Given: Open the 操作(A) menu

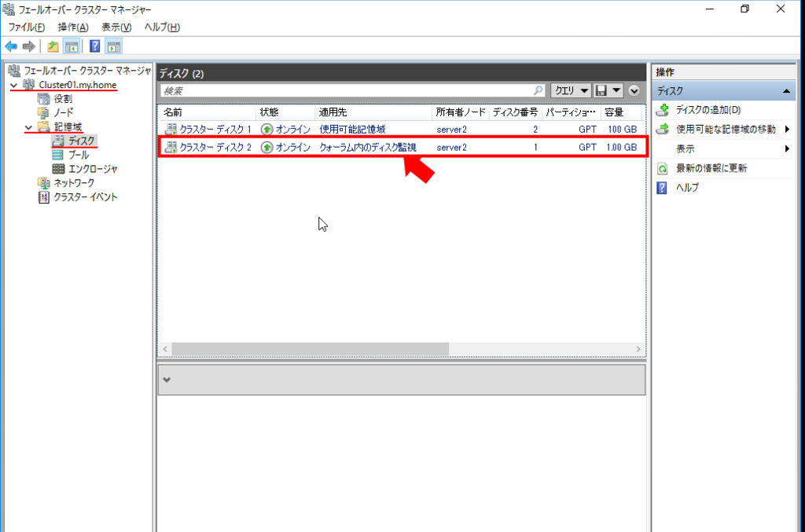Looking at the screenshot, I should 73,28.
